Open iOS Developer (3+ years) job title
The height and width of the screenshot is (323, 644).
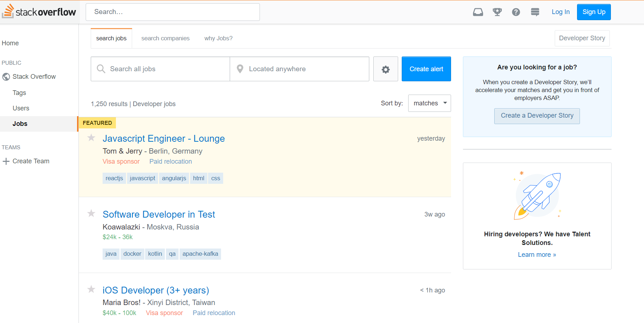coord(156,290)
